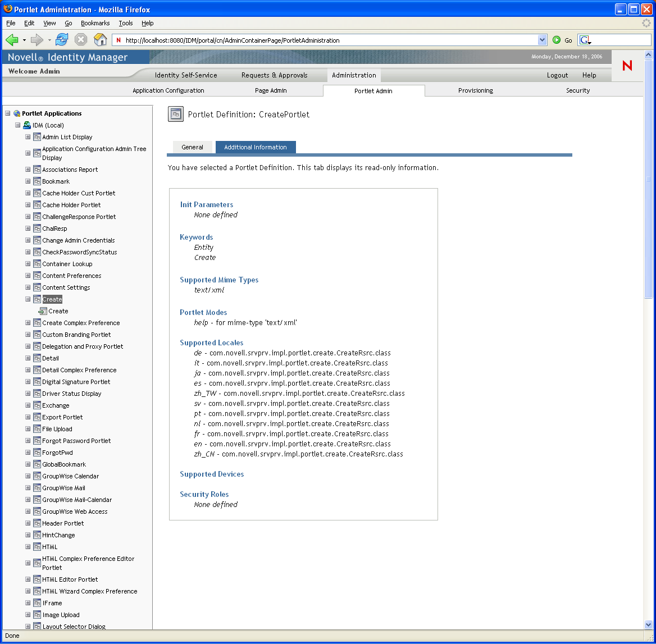Open the Application Configuration tab
The image size is (656, 644).
click(168, 90)
